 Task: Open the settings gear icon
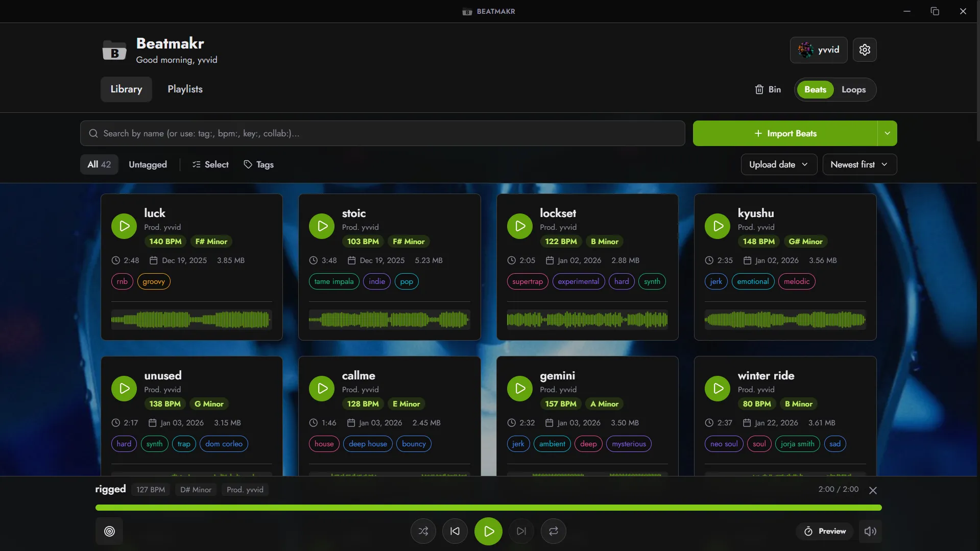(x=864, y=50)
